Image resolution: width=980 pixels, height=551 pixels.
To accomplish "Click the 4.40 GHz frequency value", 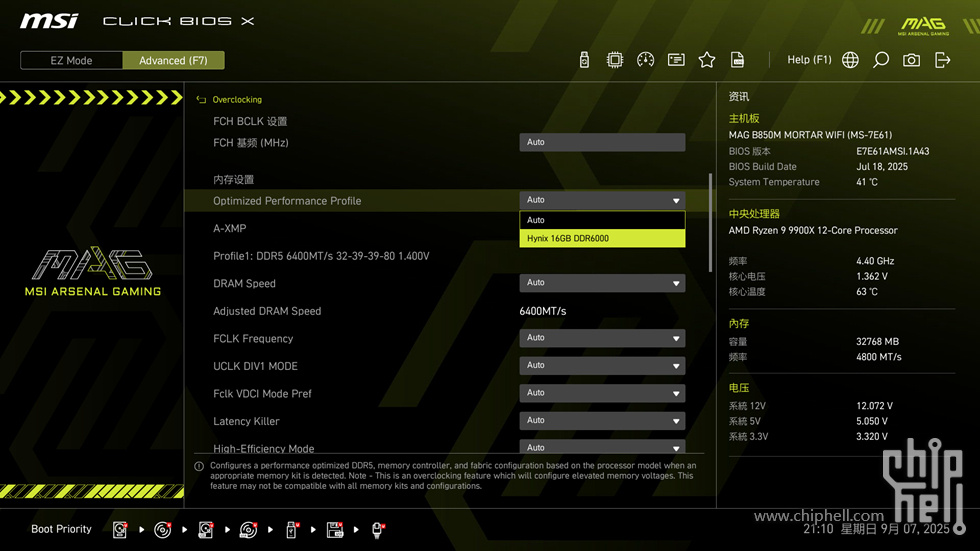I will (875, 261).
